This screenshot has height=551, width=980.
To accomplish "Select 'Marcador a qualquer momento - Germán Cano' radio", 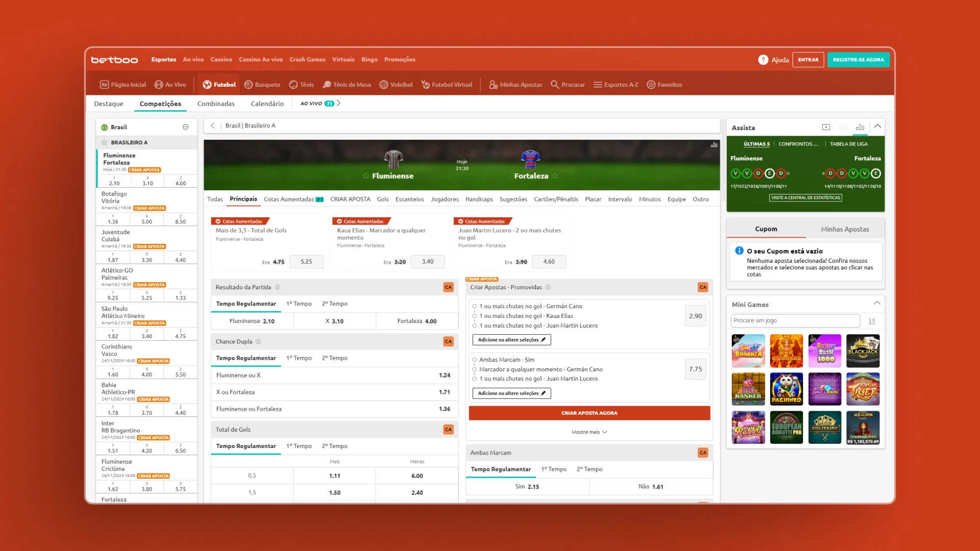I will pyautogui.click(x=475, y=369).
